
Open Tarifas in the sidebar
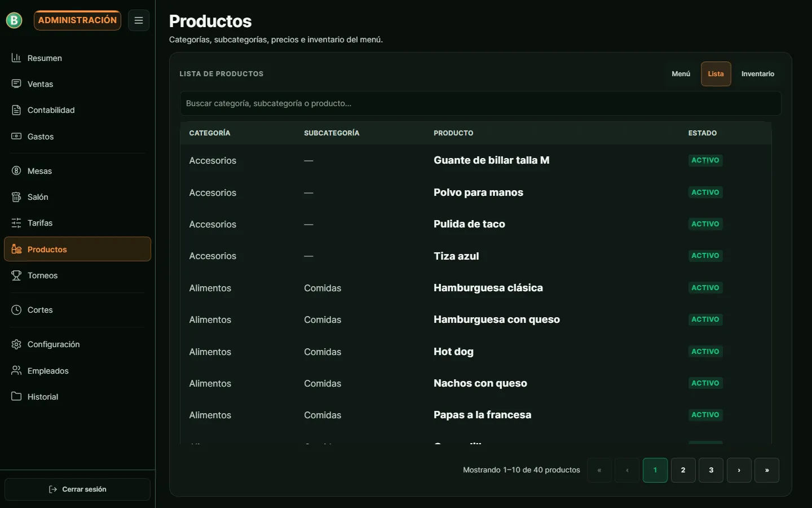(77, 223)
